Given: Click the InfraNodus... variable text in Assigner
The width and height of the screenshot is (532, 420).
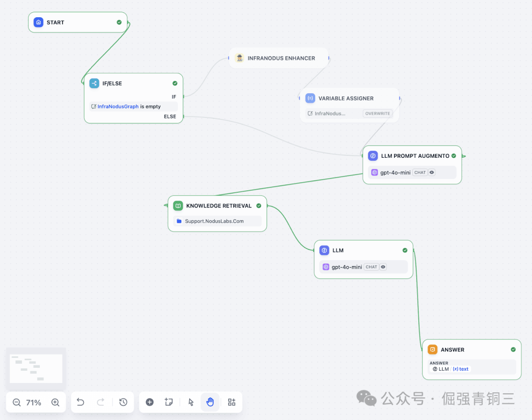Looking at the screenshot, I should pos(330,113).
